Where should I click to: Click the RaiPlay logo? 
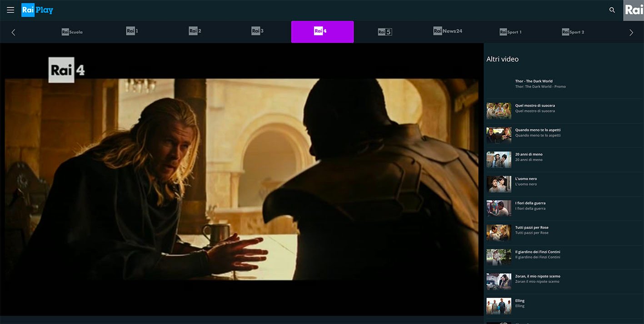point(37,10)
